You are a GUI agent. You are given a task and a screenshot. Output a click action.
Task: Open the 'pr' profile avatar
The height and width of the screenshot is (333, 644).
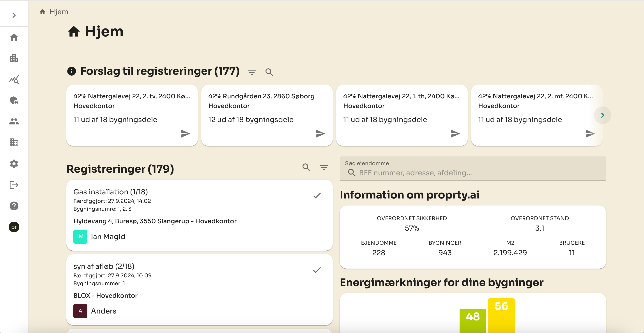tap(14, 227)
